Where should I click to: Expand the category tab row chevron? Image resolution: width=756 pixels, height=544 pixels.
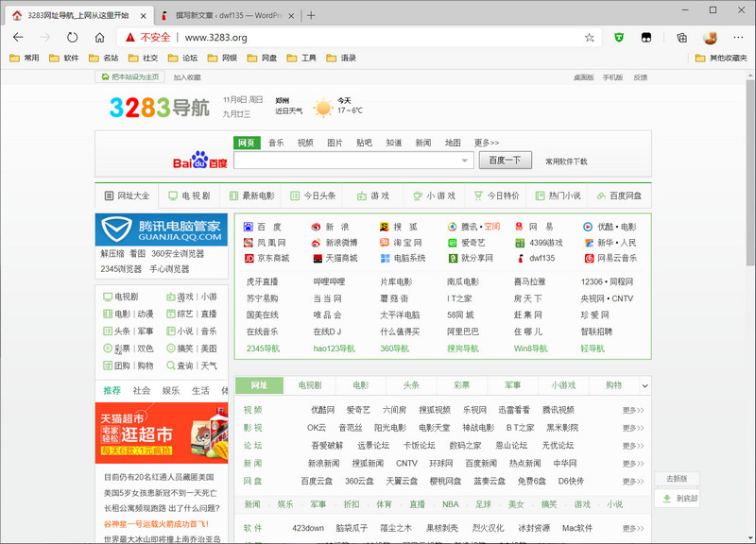pos(644,385)
